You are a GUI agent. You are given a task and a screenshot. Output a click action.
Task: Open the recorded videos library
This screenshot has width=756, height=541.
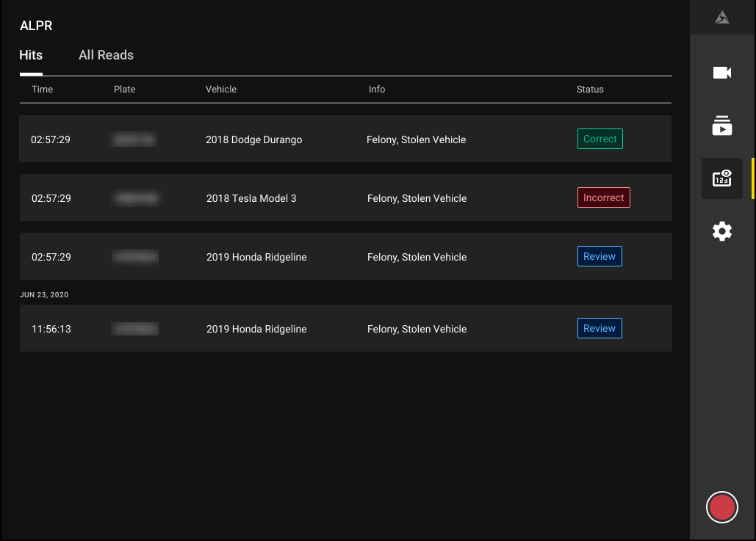coord(721,126)
